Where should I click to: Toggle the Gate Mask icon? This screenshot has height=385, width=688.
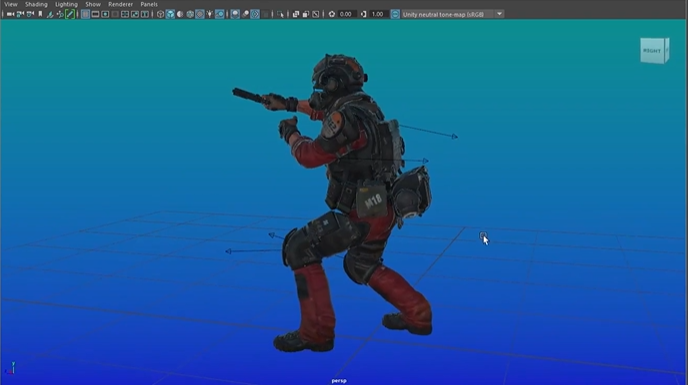115,14
